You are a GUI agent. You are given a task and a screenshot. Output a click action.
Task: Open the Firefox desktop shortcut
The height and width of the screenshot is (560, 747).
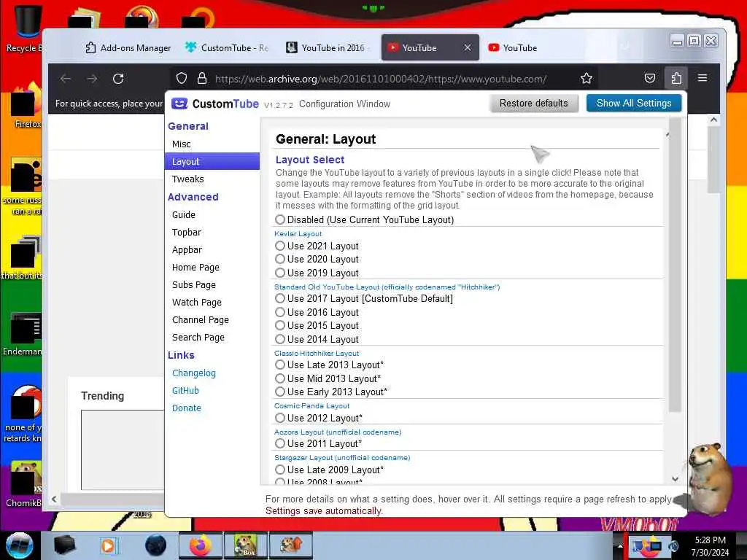click(26, 106)
